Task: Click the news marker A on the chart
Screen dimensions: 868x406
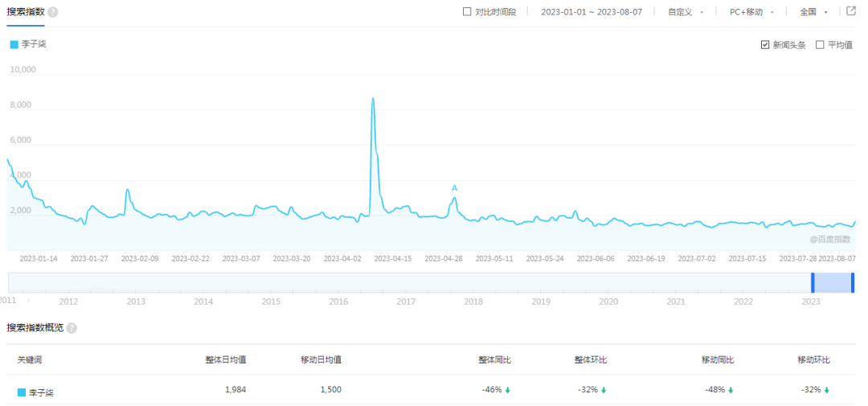Action: 454,188
